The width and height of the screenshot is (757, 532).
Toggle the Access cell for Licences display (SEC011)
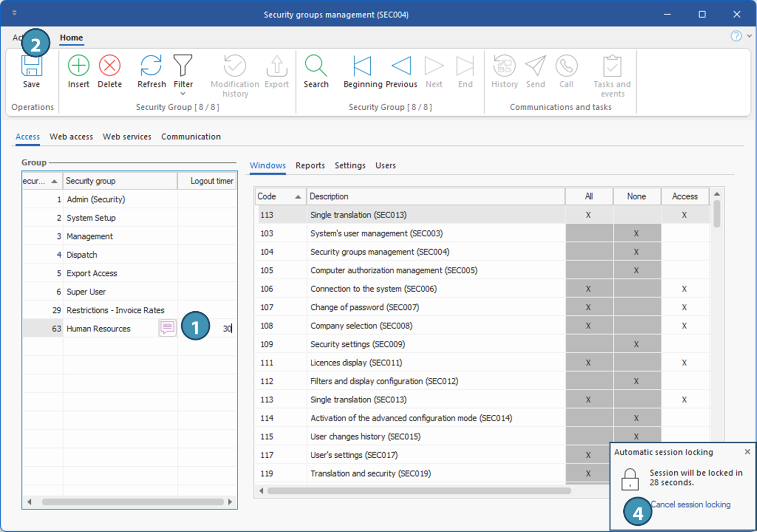click(684, 363)
